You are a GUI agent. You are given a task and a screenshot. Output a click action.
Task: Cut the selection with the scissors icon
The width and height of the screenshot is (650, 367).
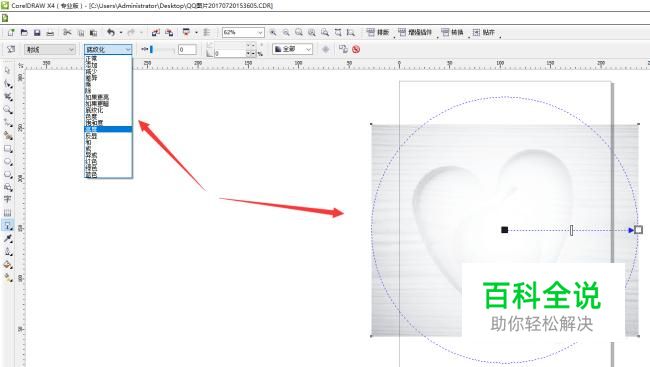67,32
